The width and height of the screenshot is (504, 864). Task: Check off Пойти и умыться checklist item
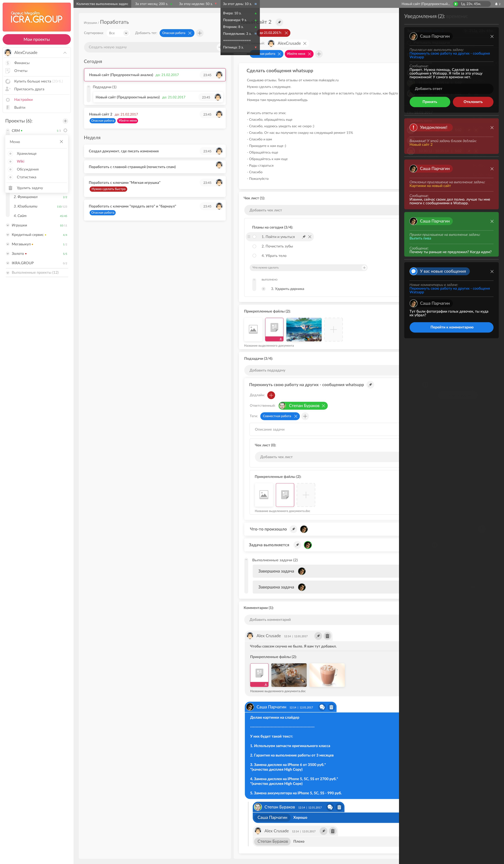tap(254, 237)
